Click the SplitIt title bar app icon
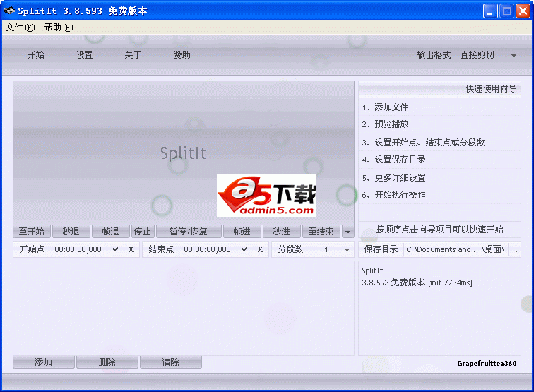The width and height of the screenshot is (534, 392). [x=9, y=11]
